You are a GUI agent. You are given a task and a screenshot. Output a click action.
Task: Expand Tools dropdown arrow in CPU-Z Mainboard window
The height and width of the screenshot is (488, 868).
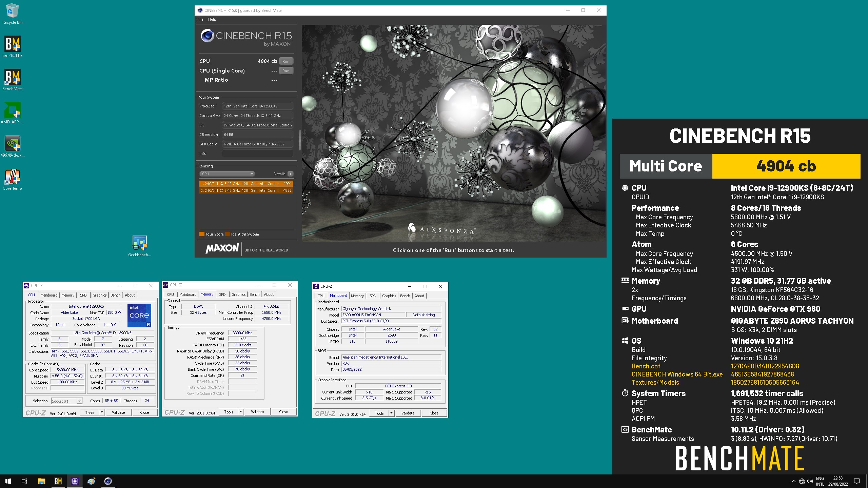point(391,413)
